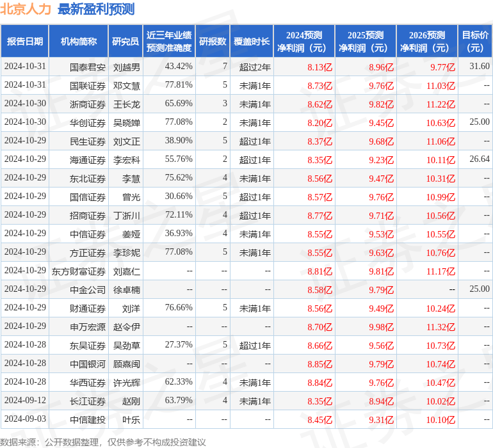Click the 43.42% accuracy value

[x=179, y=67]
